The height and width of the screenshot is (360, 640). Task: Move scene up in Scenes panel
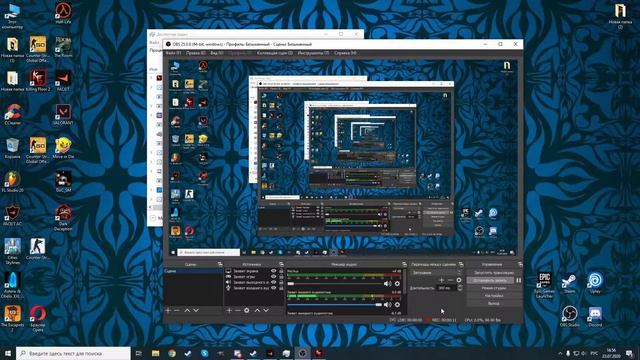(x=187, y=311)
